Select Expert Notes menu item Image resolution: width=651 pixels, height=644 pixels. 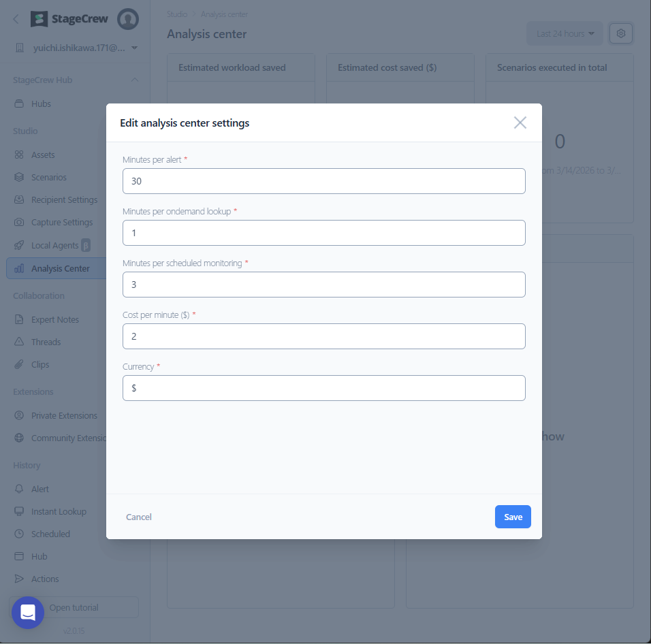point(54,320)
